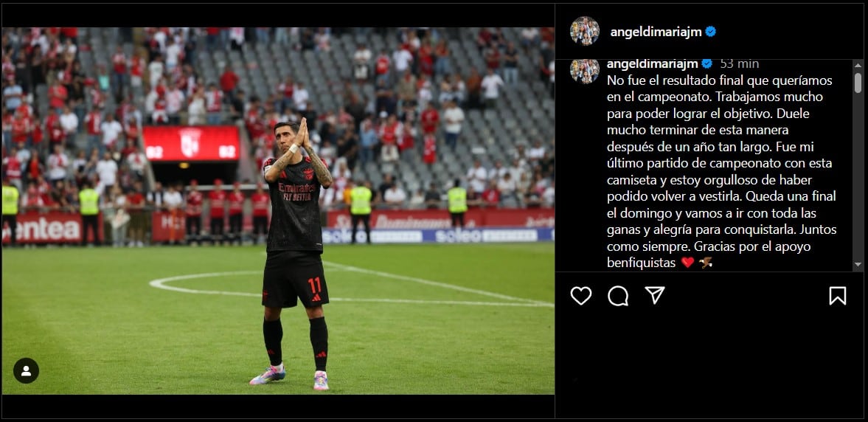Click the caption scrollbar thumb
868x422 pixels.
click(858, 83)
